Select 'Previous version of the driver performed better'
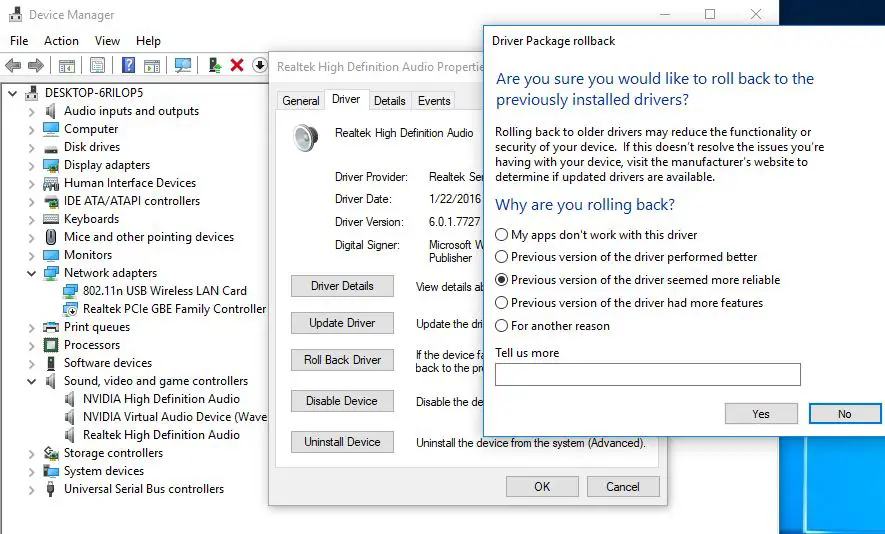Screen dimensions: 885x534 tap(625, 257)
